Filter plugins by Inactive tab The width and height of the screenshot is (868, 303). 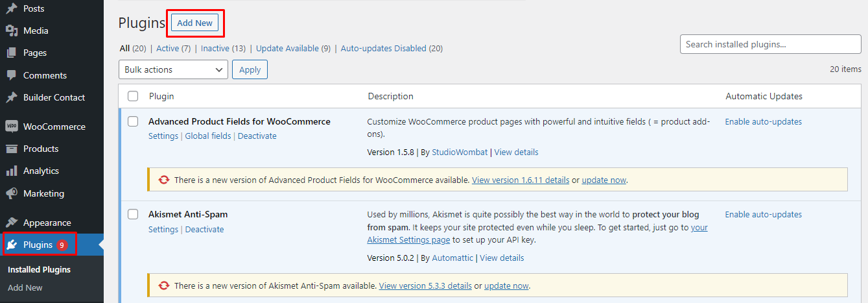pos(215,48)
